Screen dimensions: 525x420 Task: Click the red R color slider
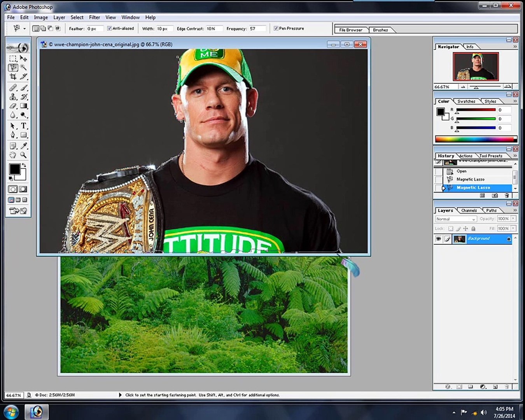tap(476, 110)
